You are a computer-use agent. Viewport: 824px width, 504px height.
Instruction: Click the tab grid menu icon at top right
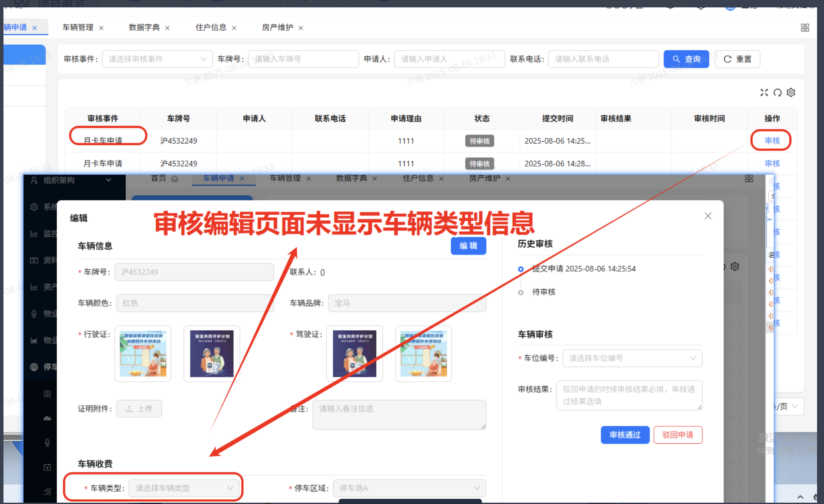coord(805,28)
